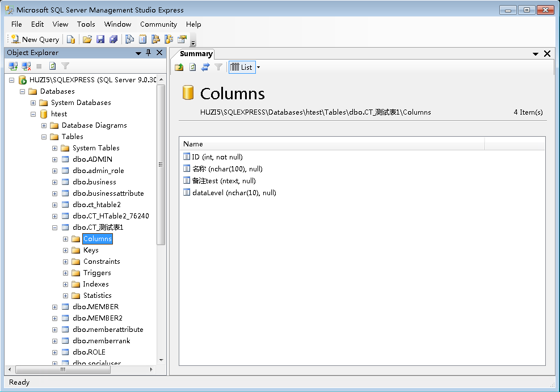Click the Stop icon in Object Explorer
560x392 pixels.
click(x=39, y=66)
